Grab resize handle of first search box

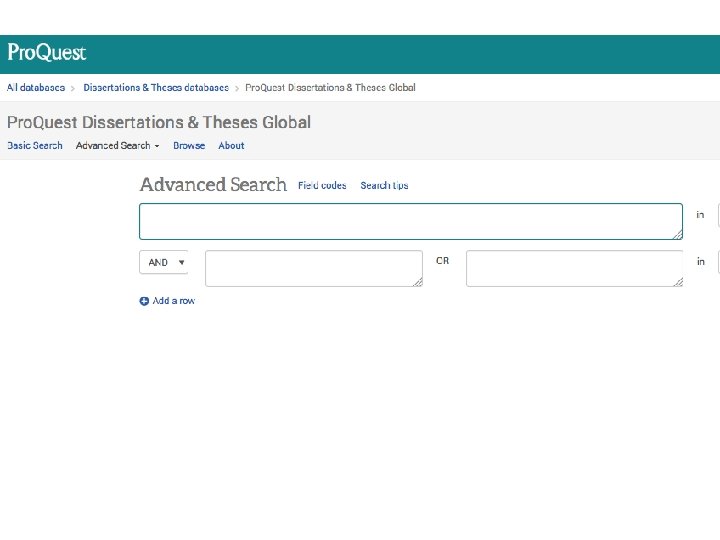(x=678, y=235)
